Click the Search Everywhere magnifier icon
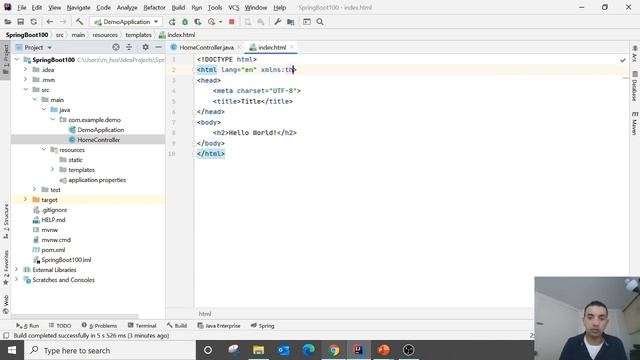The width and height of the screenshot is (640, 360). [x=320, y=22]
